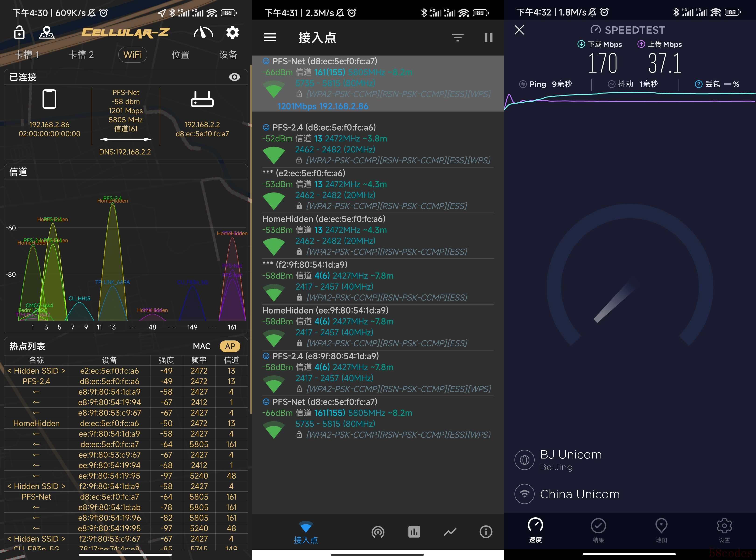Pause the access point scanning

(488, 37)
